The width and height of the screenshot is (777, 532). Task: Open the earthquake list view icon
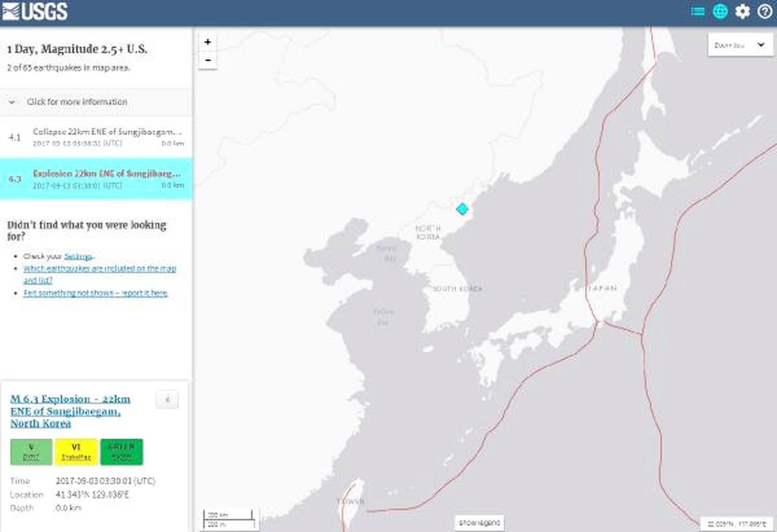click(697, 11)
